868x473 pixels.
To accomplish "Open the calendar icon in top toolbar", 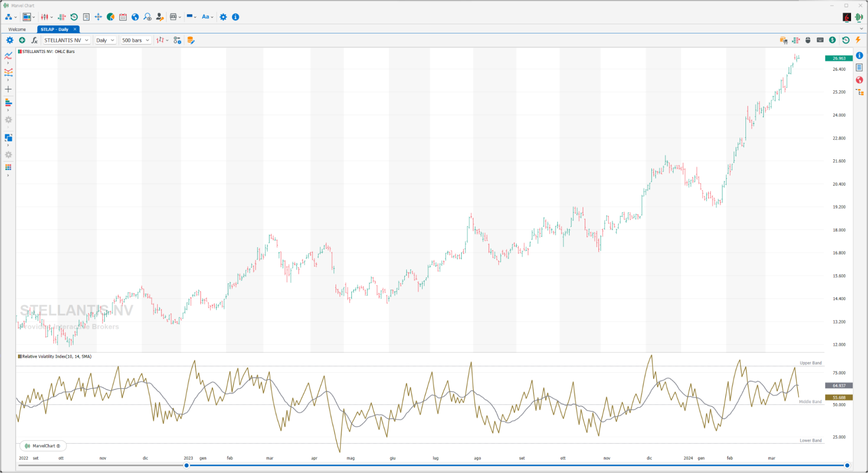I will 123,17.
